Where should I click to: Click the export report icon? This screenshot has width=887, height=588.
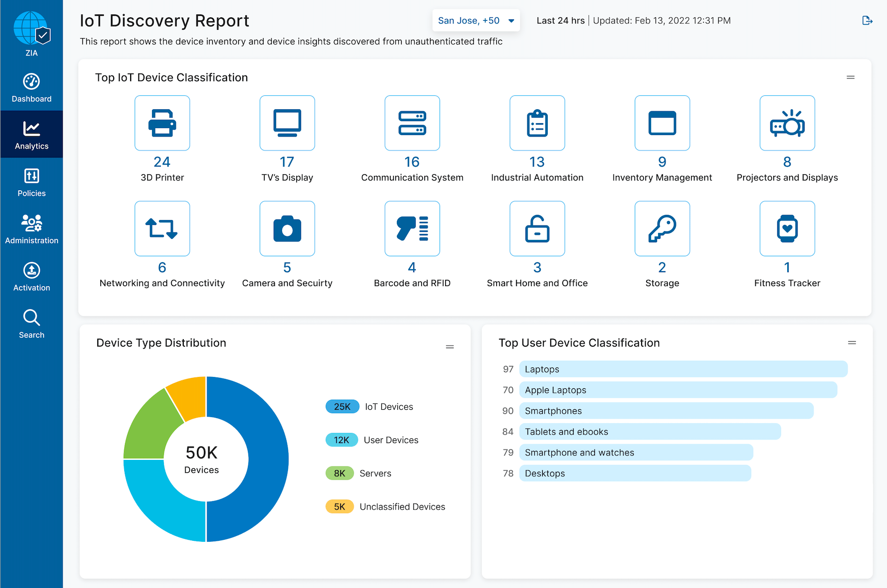[x=867, y=20]
